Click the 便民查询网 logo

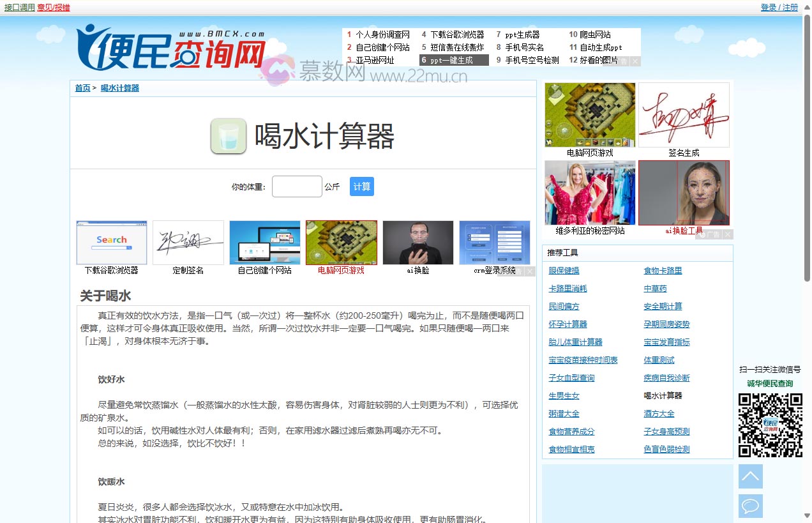(x=169, y=48)
